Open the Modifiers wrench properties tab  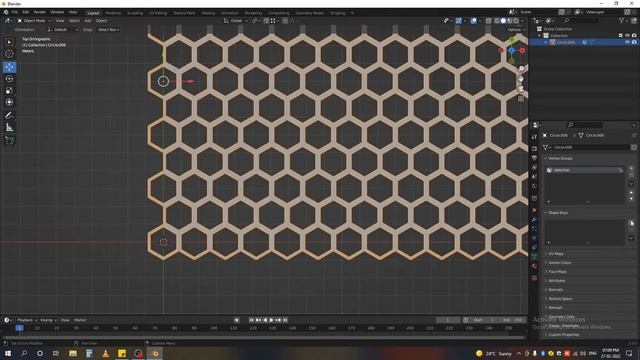[534, 220]
